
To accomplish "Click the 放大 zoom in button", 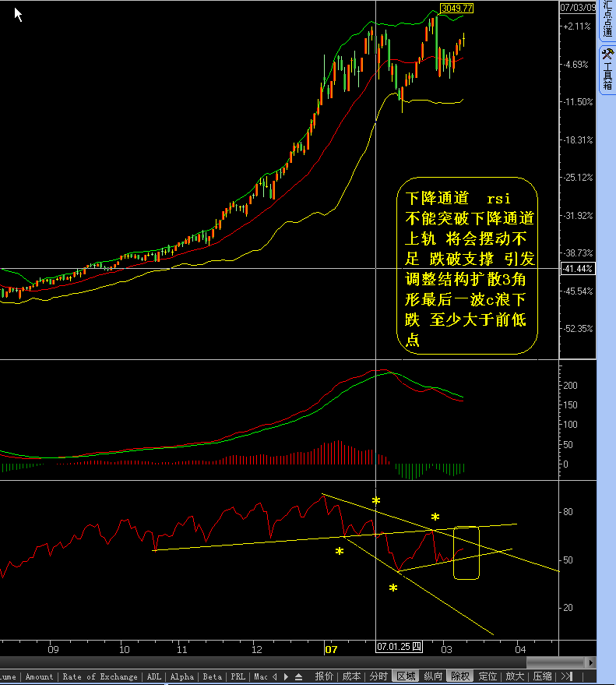I will click(515, 676).
